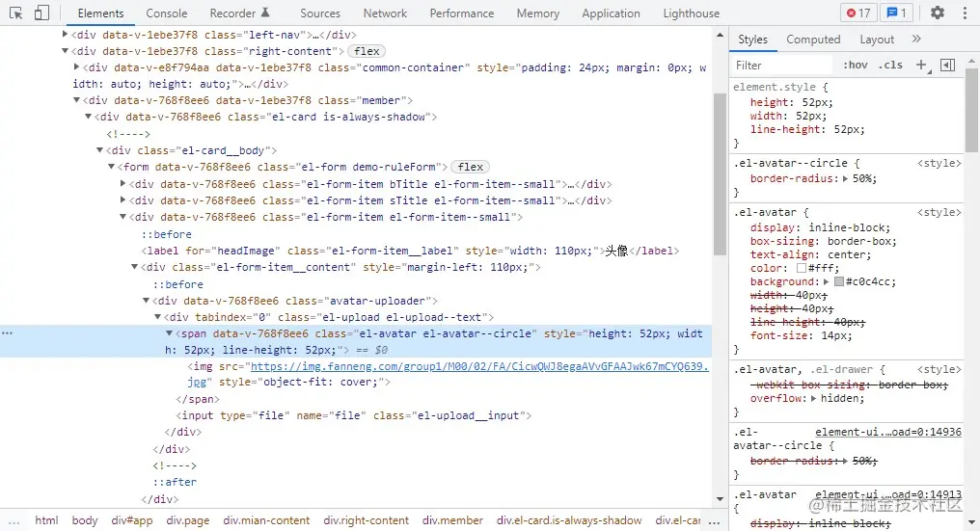Click the red error count badge
This screenshot has height=531, width=980.
pyautogui.click(x=858, y=13)
